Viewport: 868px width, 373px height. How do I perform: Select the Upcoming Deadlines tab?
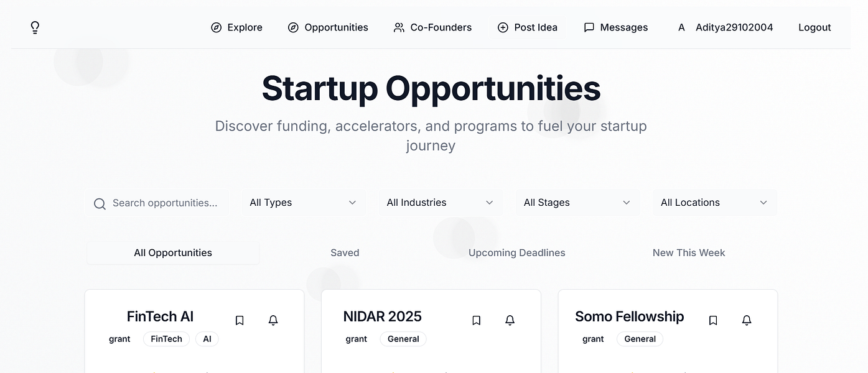[x=516, y=252]
